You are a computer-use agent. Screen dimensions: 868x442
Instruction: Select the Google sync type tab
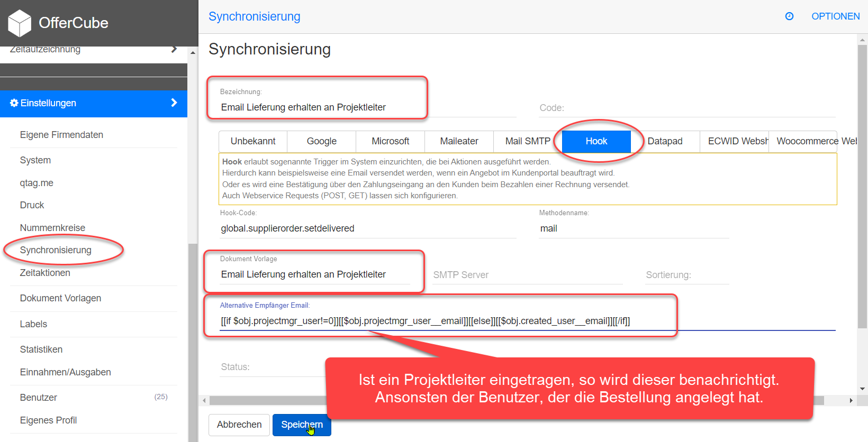tap(322, 141)
